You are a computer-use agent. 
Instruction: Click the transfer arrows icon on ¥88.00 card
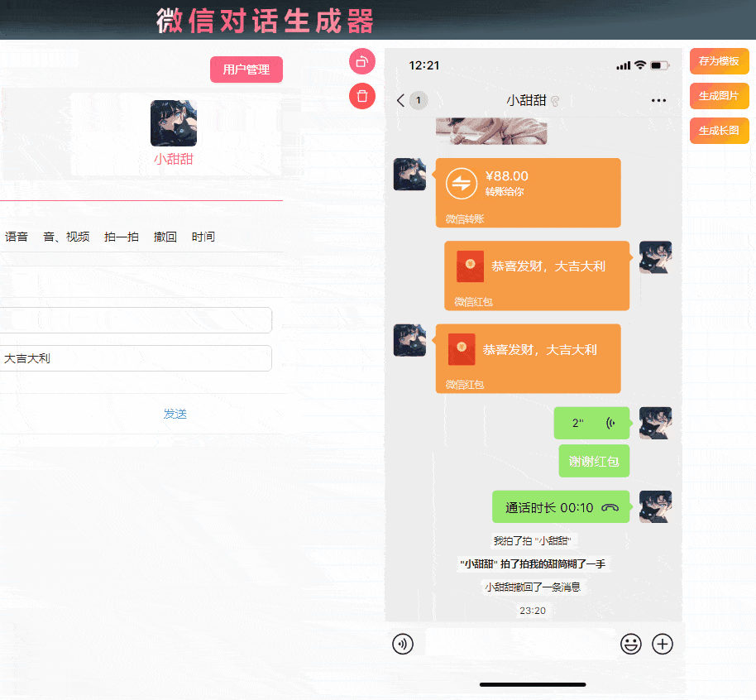coord(462,184)
